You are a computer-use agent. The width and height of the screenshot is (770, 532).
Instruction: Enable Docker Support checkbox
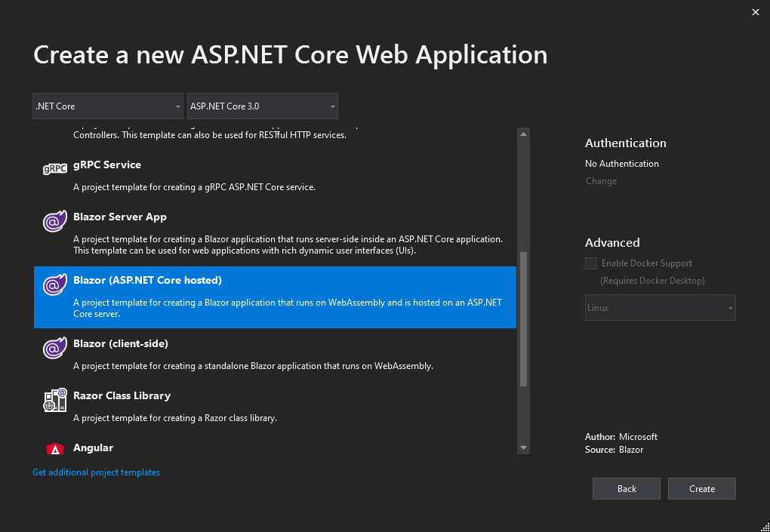(x=591, y=263)
